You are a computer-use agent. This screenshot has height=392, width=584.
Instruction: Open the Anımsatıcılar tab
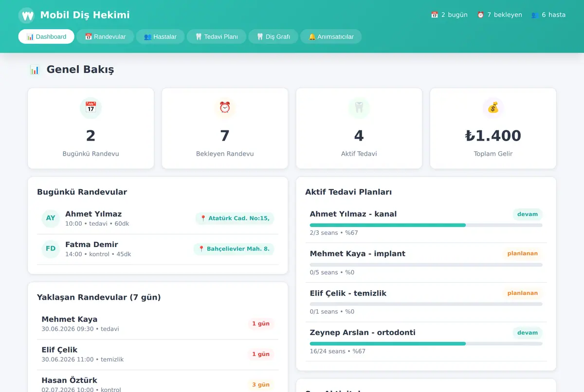point(331,36)
